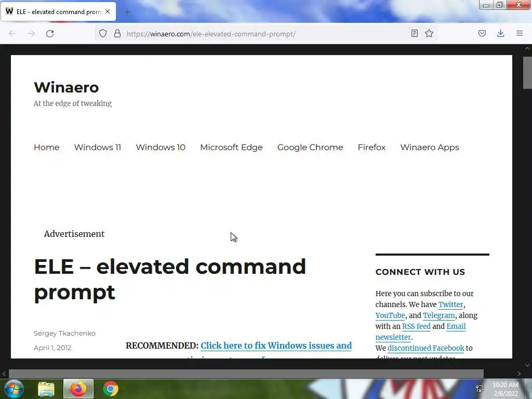532x399 pixels.
Task: Open the Windows Start orb
Action: [x=14, y=389]
